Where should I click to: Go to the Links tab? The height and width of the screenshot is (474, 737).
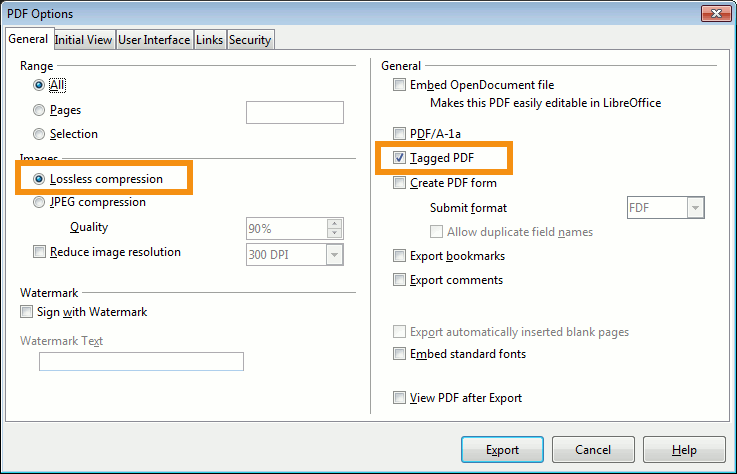tap(209, 40)
